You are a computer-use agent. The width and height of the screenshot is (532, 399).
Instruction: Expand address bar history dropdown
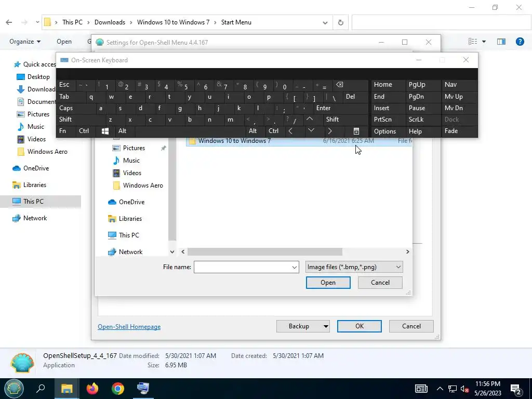(x=325, y=23)
